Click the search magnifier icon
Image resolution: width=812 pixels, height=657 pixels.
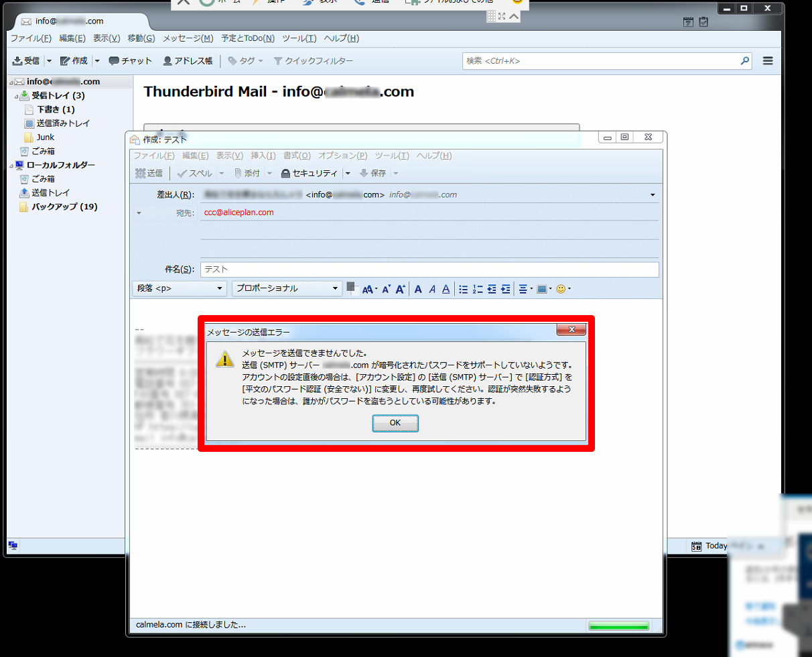click(x=744, y=61)
